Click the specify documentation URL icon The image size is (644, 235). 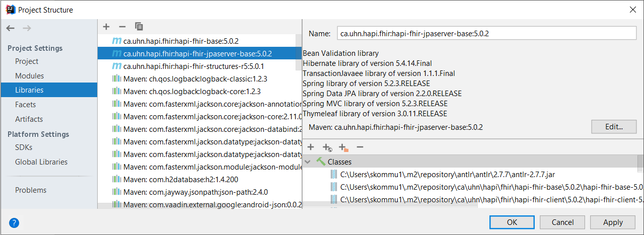click(x=327, y=147)
